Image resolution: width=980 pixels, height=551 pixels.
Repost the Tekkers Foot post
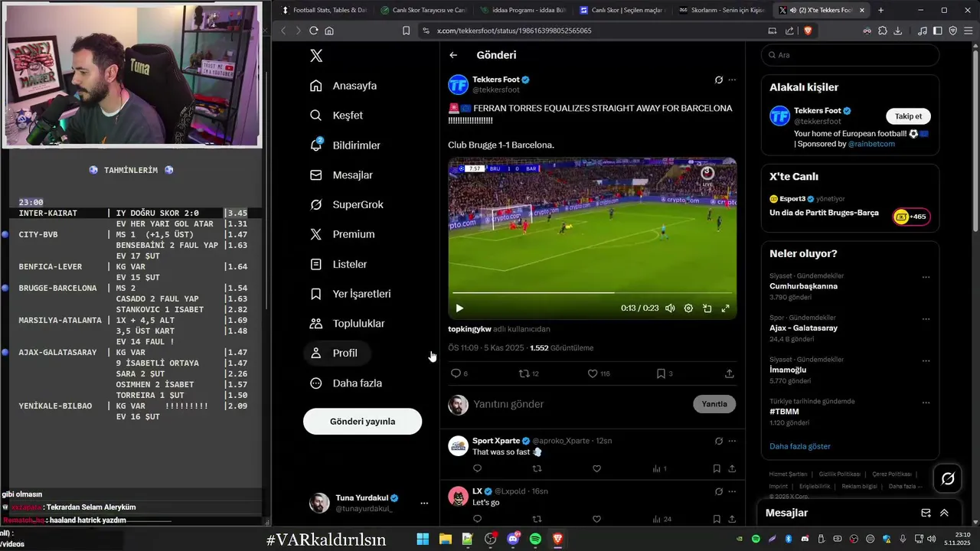click(x=524, y=373)
